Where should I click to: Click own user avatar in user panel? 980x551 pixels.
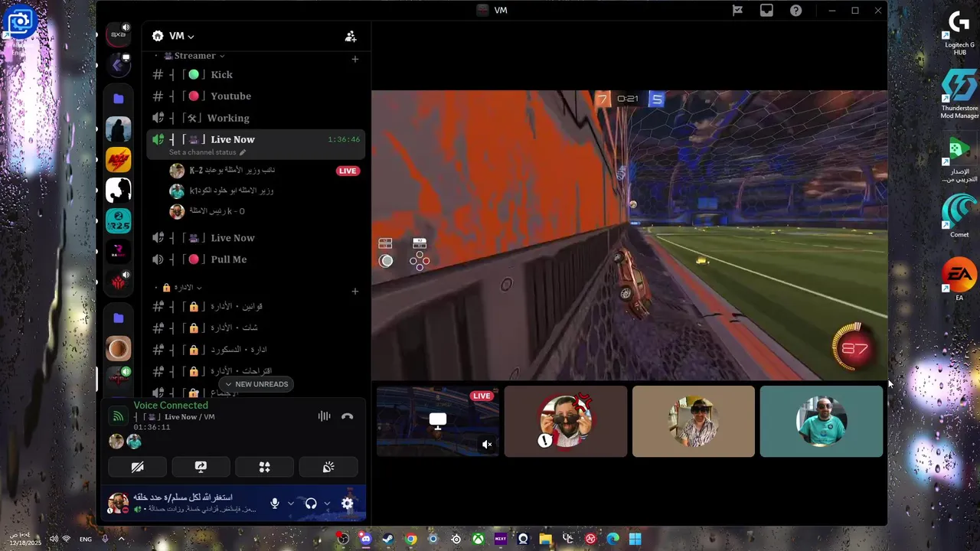point(118,504)
